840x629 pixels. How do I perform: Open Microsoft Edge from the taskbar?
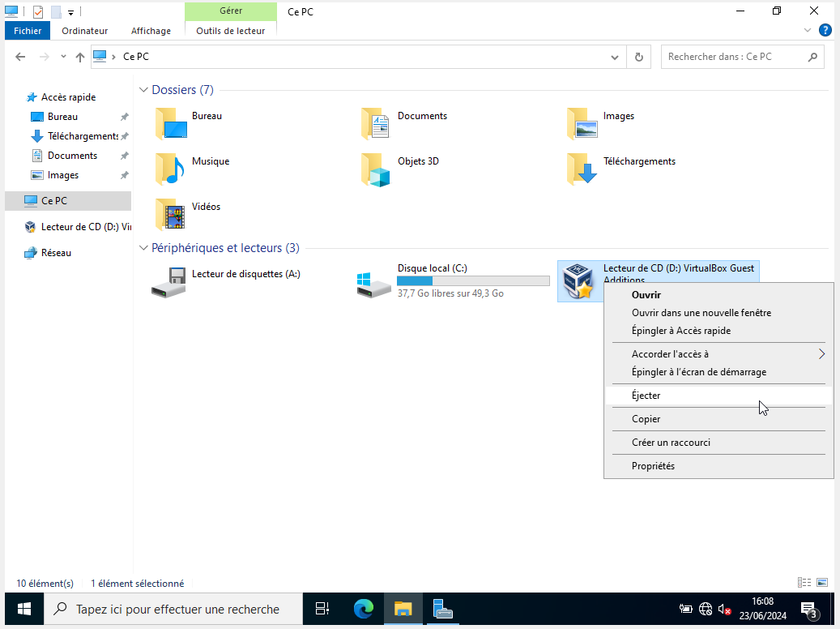pos(365,609)
